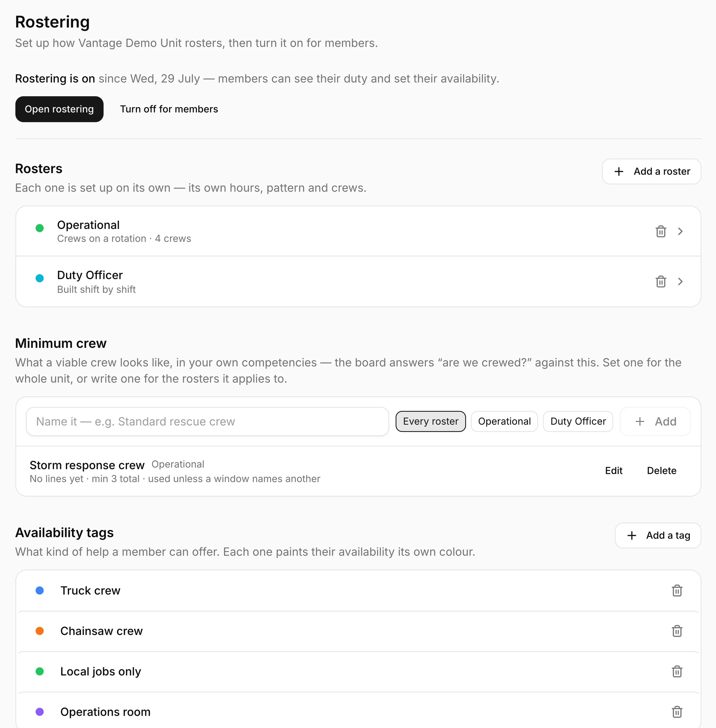716x728 pixels.
Task: Delete the Duty Officer roster via trash icon
Action: (x=661, y=282)
